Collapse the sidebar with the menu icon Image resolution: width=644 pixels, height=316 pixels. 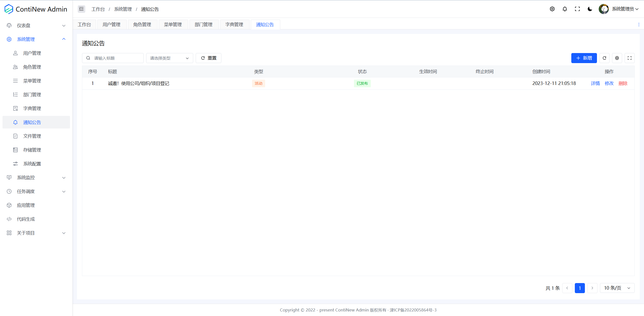tap(81, 9)
